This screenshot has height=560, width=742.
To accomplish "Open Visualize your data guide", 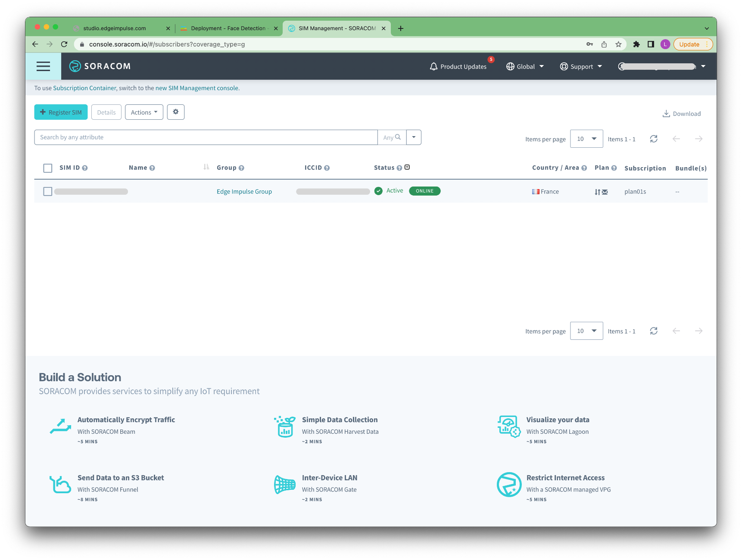I will (558, 420).
